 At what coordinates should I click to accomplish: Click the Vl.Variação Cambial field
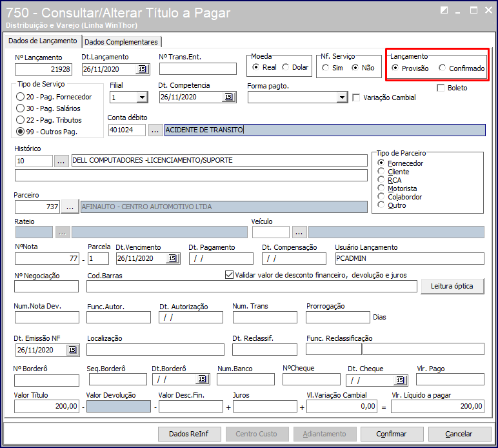pos(342,407)
